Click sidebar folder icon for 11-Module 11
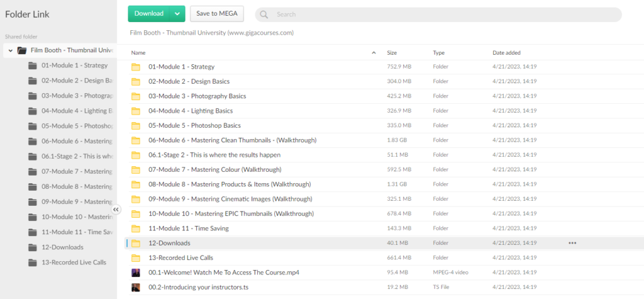This screenshot has height=299, width=644. pos(33,232)
